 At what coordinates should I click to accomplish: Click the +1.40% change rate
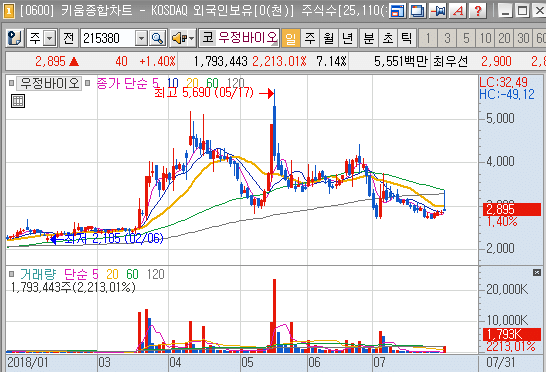click(157, 62)
